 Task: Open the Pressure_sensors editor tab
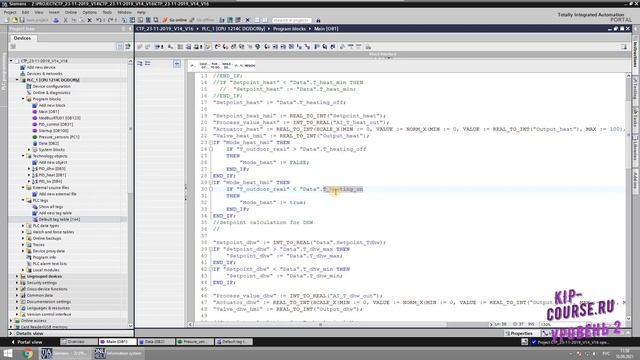pyautogui.click(x=194, y=342)
